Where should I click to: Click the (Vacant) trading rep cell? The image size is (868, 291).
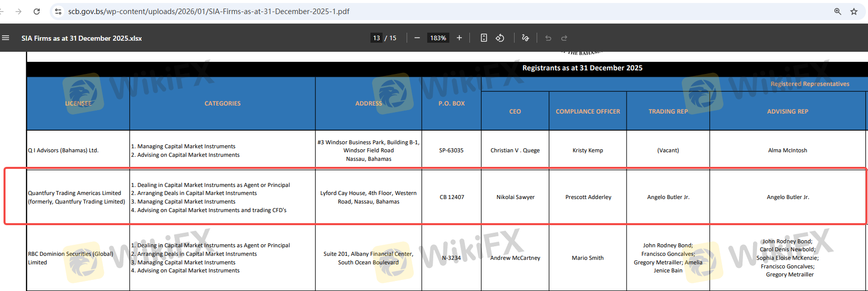pyautogui.click(x=668, y=150)
